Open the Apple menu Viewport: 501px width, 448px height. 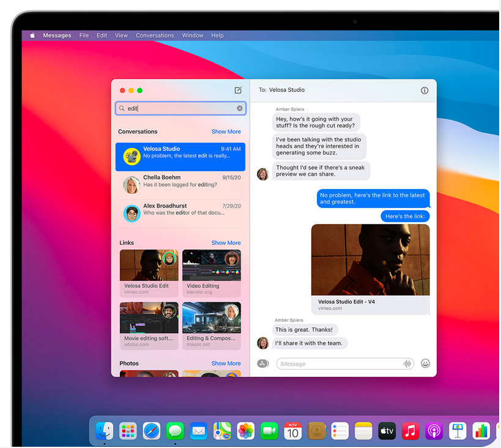pos(32,35)
